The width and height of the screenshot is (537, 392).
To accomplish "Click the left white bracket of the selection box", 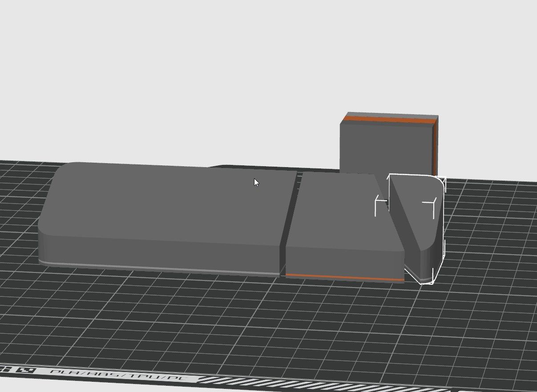I will 381,206.
